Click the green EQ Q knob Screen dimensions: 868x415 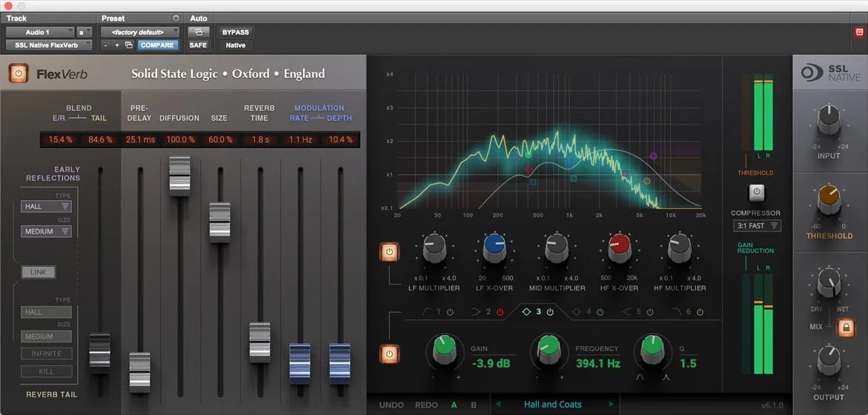652,348
